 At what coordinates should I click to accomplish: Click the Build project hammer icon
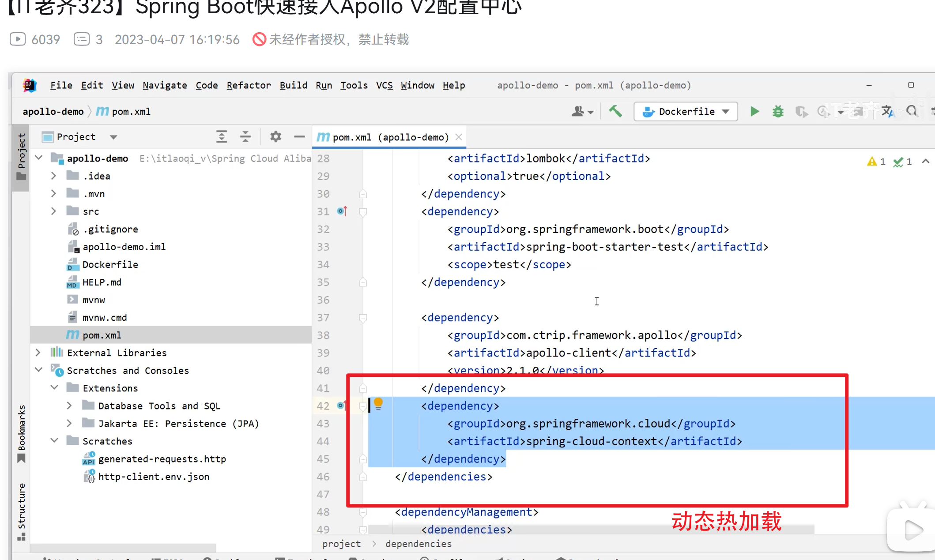[615, 111]
